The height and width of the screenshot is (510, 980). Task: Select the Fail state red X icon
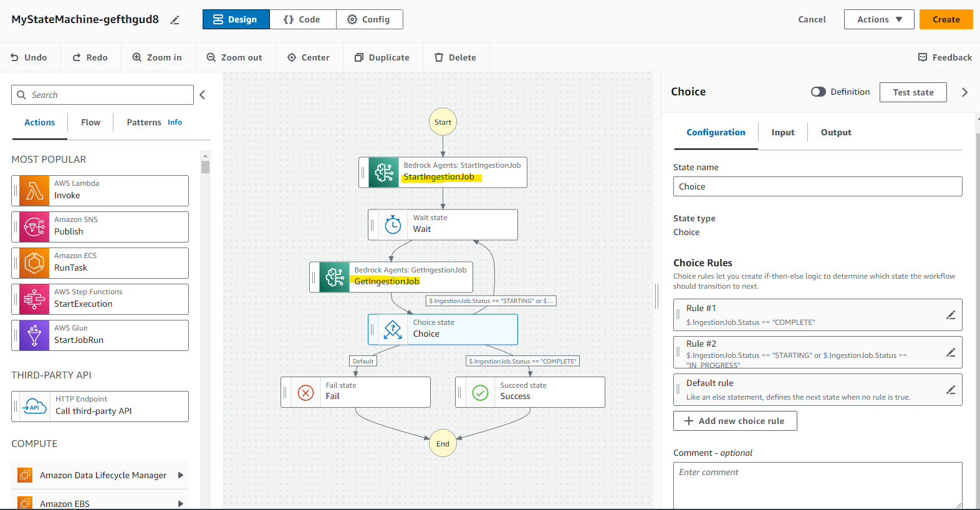click(x=305, y=392)
